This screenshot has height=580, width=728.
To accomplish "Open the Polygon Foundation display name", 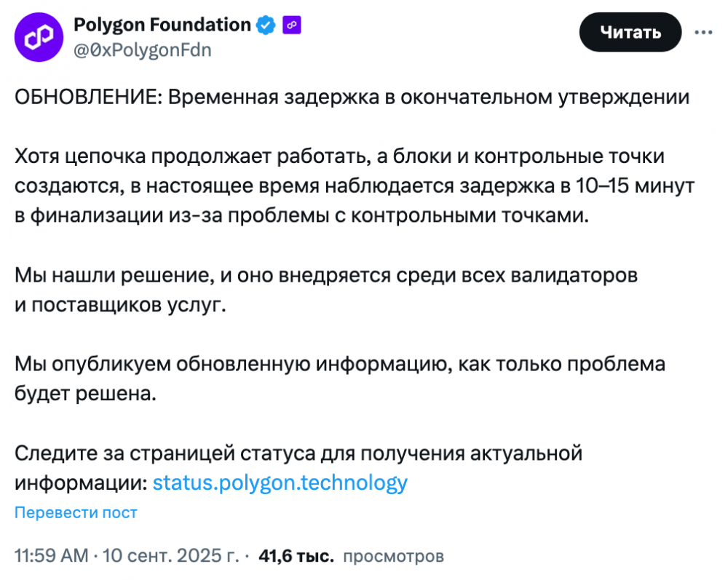I will coord(162,25).
